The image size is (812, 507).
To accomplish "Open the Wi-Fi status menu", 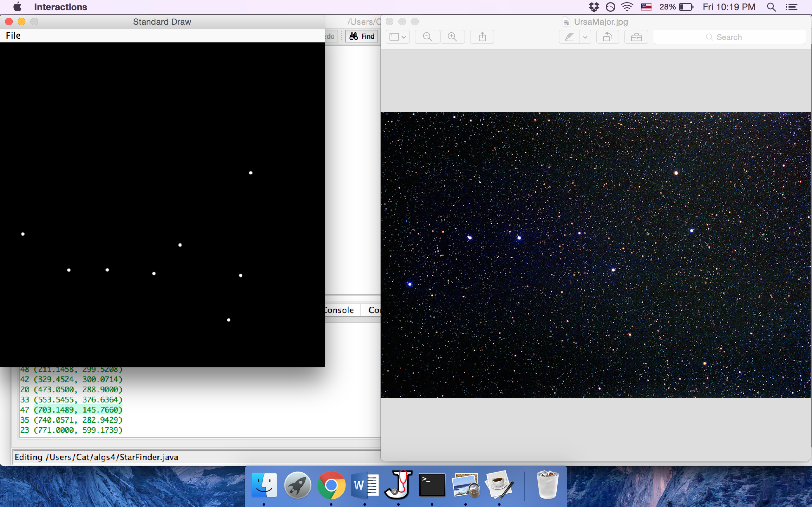I will pyautogui.click(x=626, y=7).
